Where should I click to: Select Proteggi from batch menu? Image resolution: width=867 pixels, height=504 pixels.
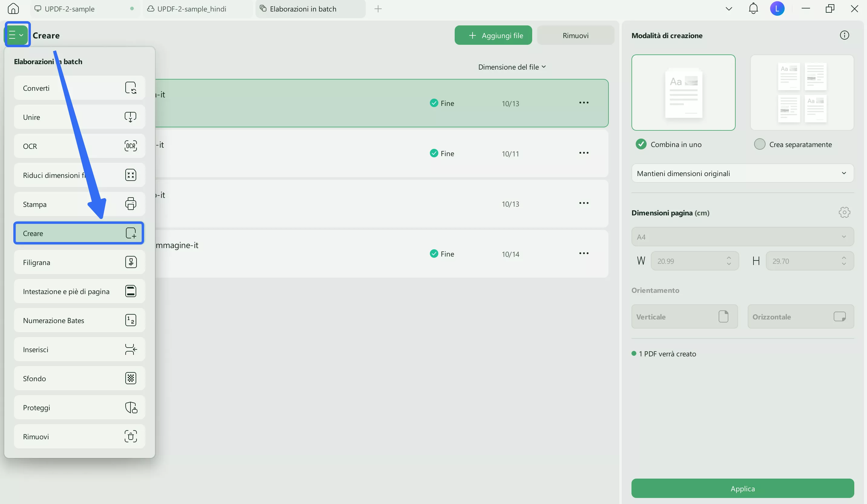[x=79, y=407]
